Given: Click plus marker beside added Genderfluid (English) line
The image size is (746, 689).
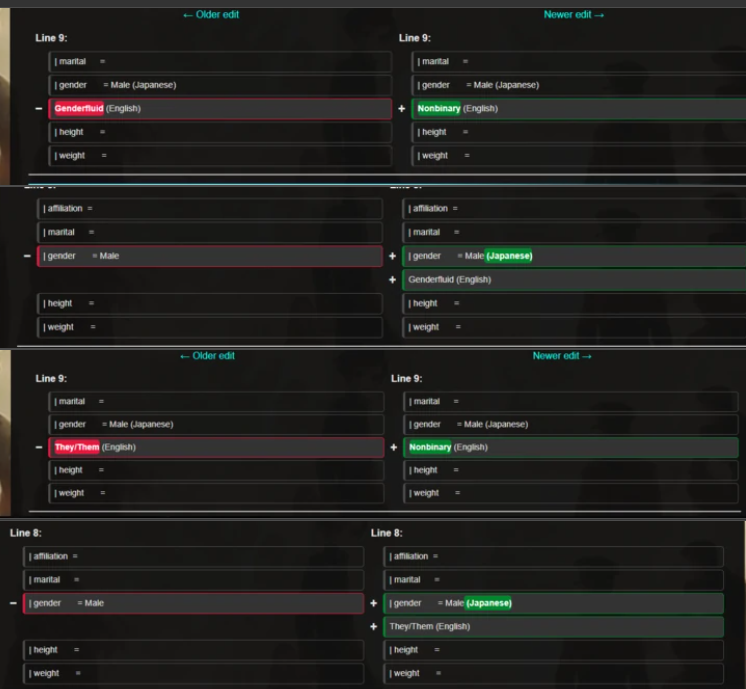Looking at the screenshot, I should coord(393,280).
